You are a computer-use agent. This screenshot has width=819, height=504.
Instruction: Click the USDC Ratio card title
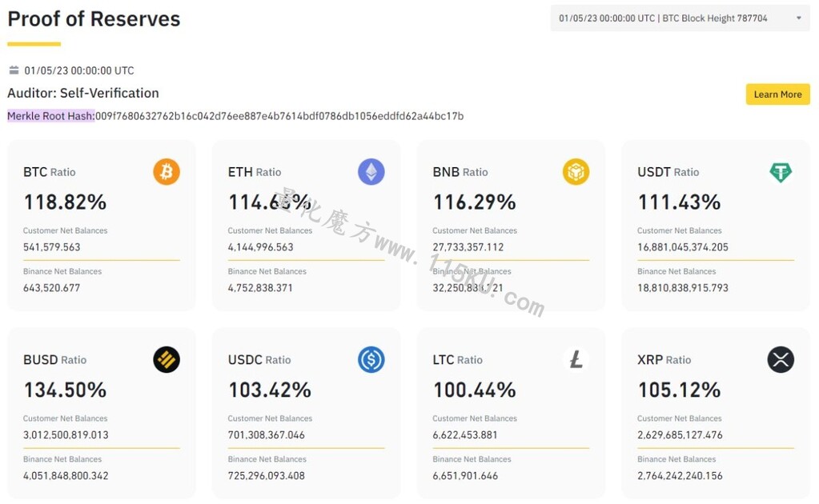[259, 360]
